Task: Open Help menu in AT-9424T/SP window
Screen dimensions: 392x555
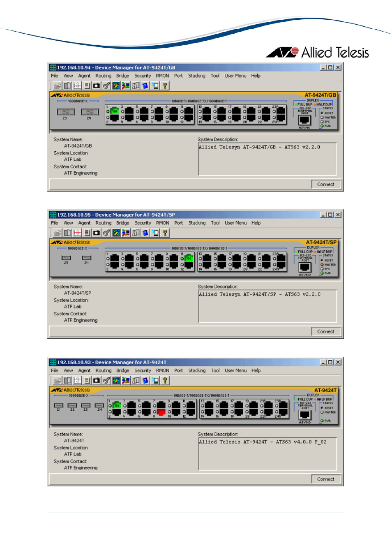Action: 256,223
